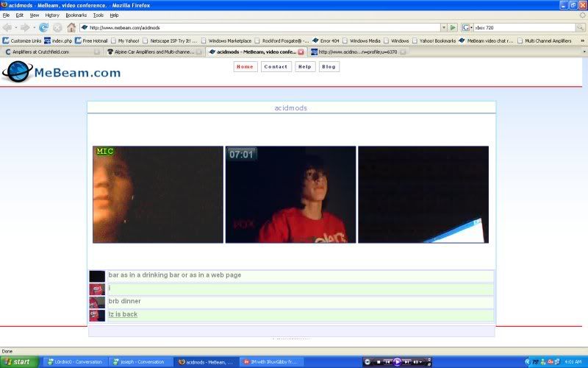This screenshot has height=368, width=588.
Task: Expand hidden system tray icons arrow
Action: tap(527, 362)
